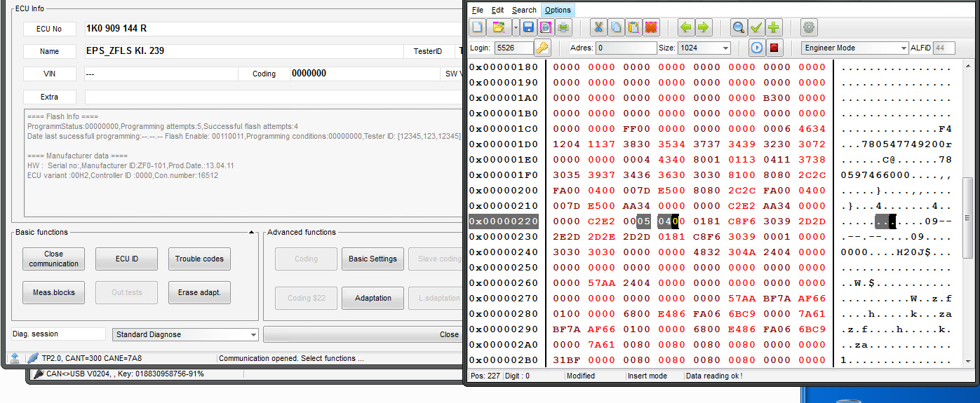The width and height of the screenshot is (980, 403).
Task: Copy selection using the copy icon
Action: pos(616,27)
